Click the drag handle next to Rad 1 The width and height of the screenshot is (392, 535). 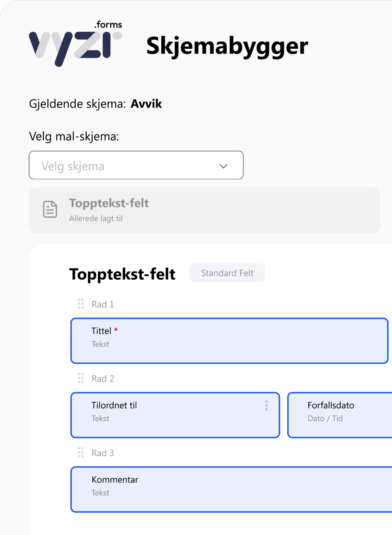[81, 304]
